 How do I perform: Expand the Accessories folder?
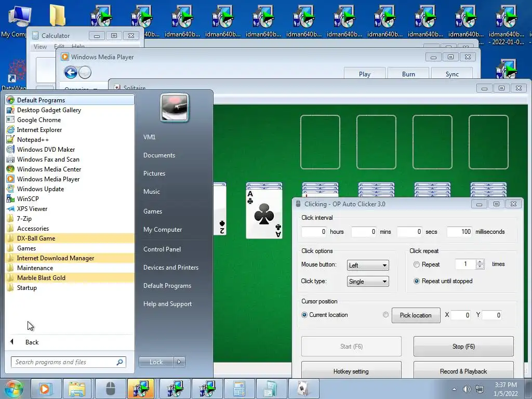70,229
